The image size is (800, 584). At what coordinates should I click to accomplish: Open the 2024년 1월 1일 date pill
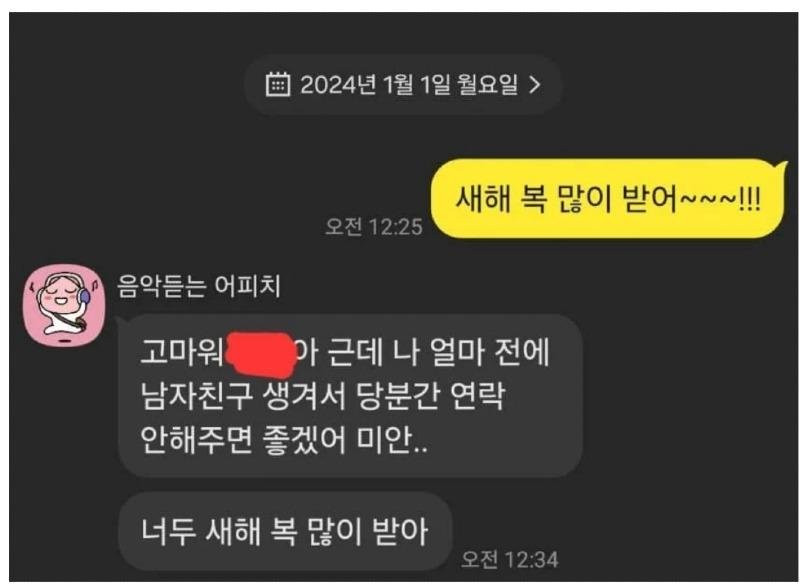tap(403, 85)
